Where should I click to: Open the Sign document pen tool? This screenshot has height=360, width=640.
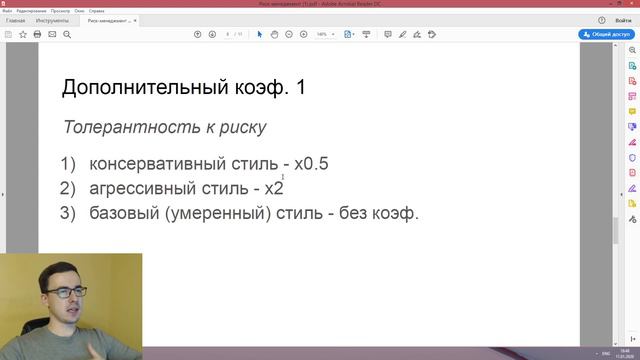(x=417, y=34)
